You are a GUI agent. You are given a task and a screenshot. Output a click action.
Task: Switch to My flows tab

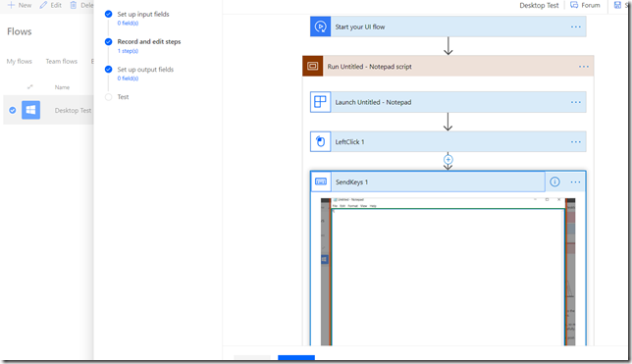[x=20, y=61]
